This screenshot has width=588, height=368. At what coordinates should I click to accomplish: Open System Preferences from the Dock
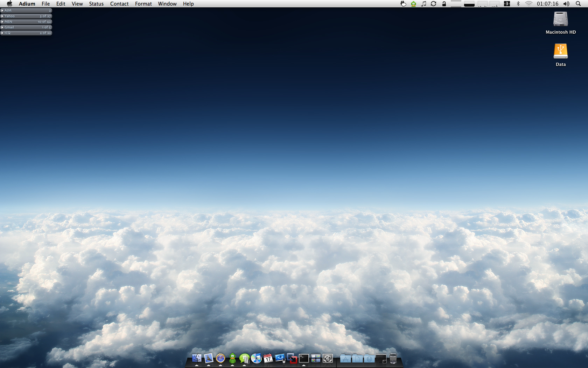328,358
